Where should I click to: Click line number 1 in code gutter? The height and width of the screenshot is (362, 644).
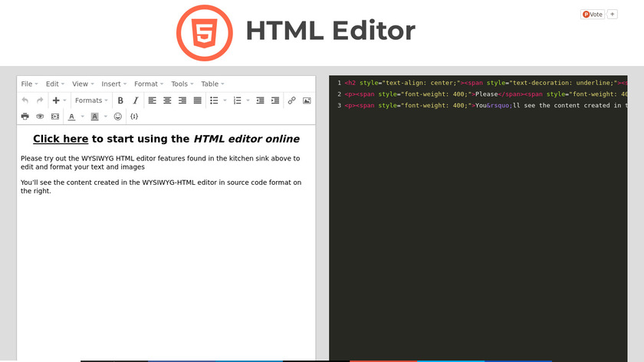[339, 83]
